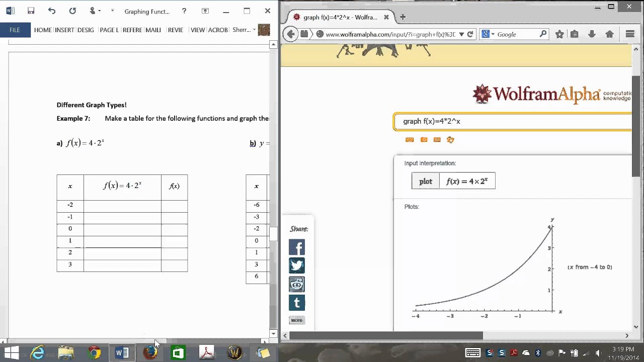Screen dimensions: 644x362
Task: Share on Twitter
Action: pos(297,265)
